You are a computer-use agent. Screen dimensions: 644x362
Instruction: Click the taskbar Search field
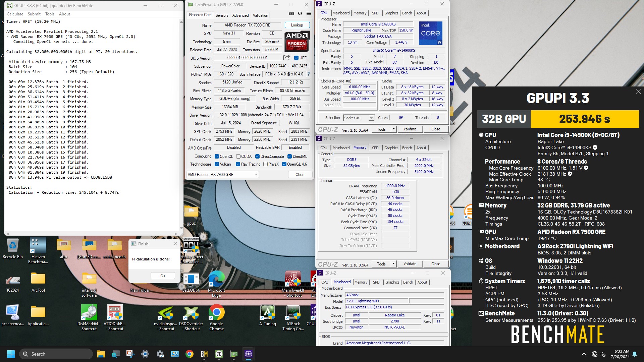[x=56, y=354]
